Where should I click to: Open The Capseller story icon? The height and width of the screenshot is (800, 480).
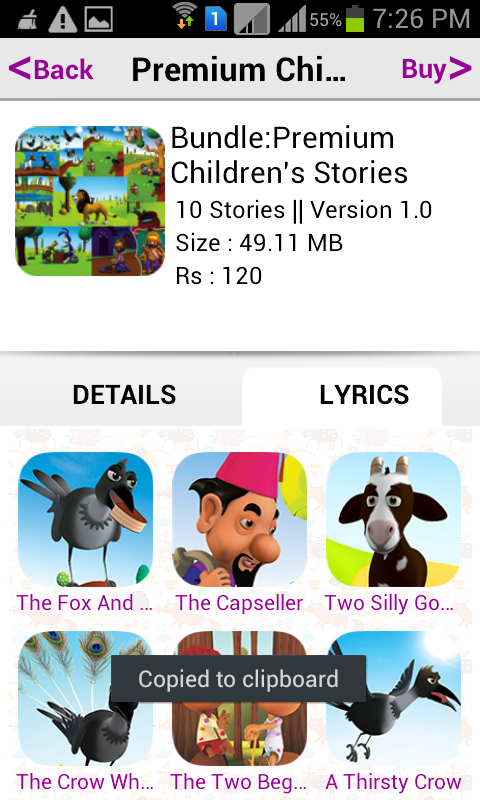pos(239,519)
